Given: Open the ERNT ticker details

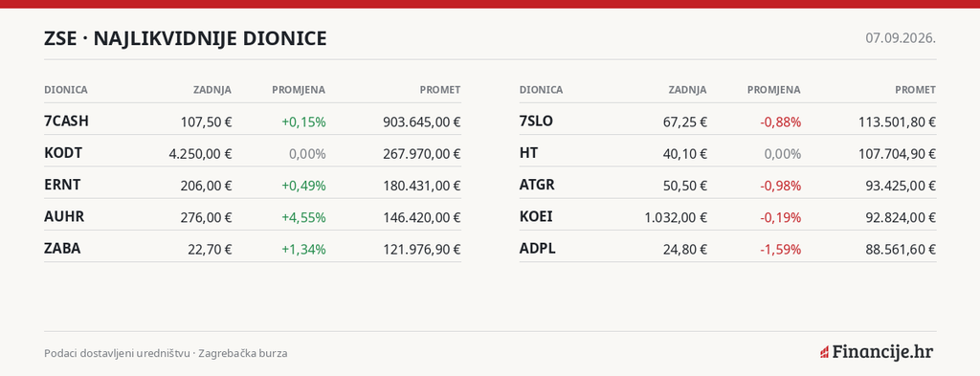Looking at the screenshot, I should (x=62, y=185).
